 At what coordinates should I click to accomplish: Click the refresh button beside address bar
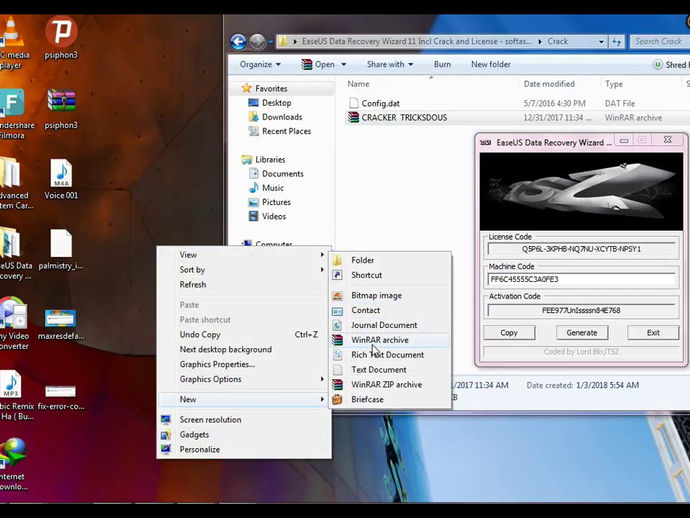[x=617, y=42]
